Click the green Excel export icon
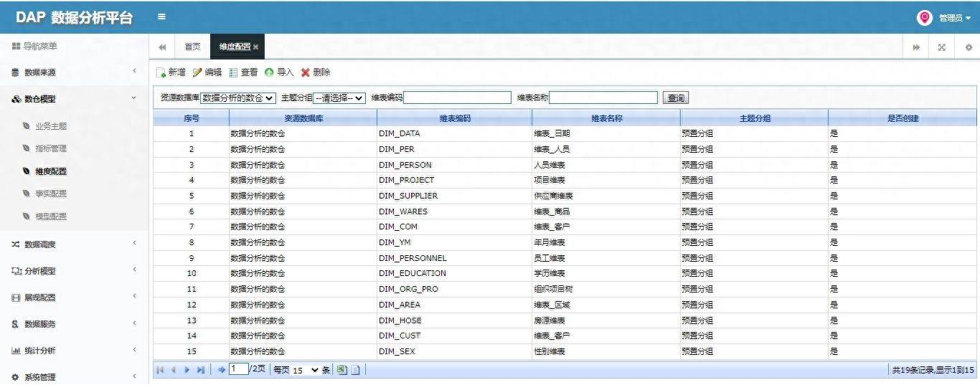This screenshot has width=980, height=385. 341,370
